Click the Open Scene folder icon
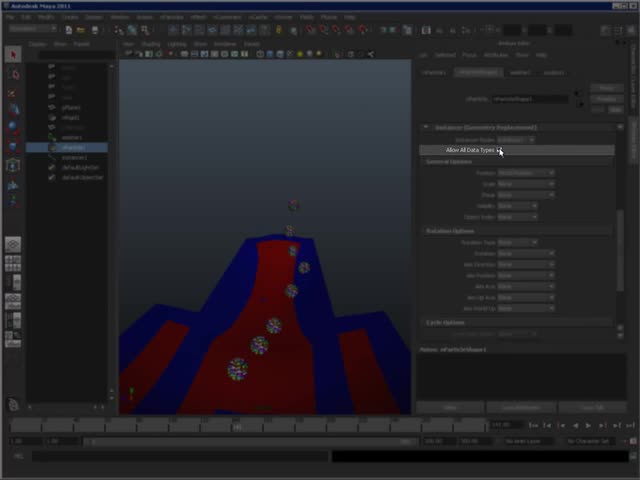Viewport: 640px width, 480px height. pos(81,30)
